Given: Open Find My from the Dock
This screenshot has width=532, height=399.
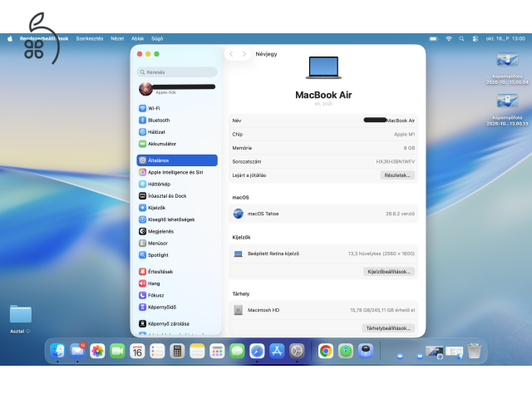Looking at the screenshot, I should point(346,351).
